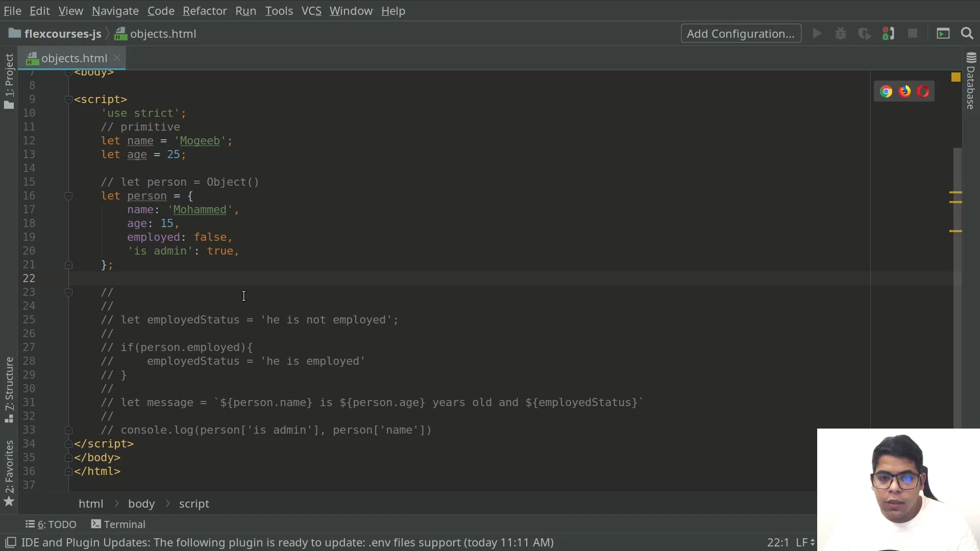Open the Window menu
The height and width of the screenshot is (551, 980).
(x=351, y=11)
